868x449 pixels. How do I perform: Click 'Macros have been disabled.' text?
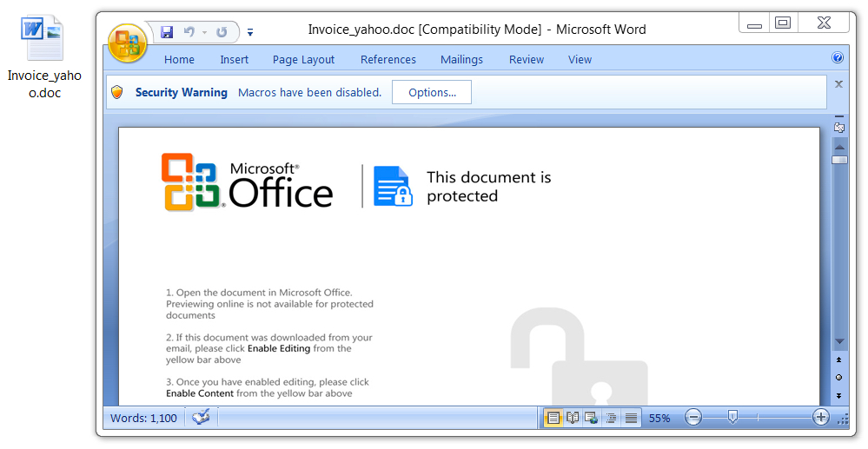310,92
